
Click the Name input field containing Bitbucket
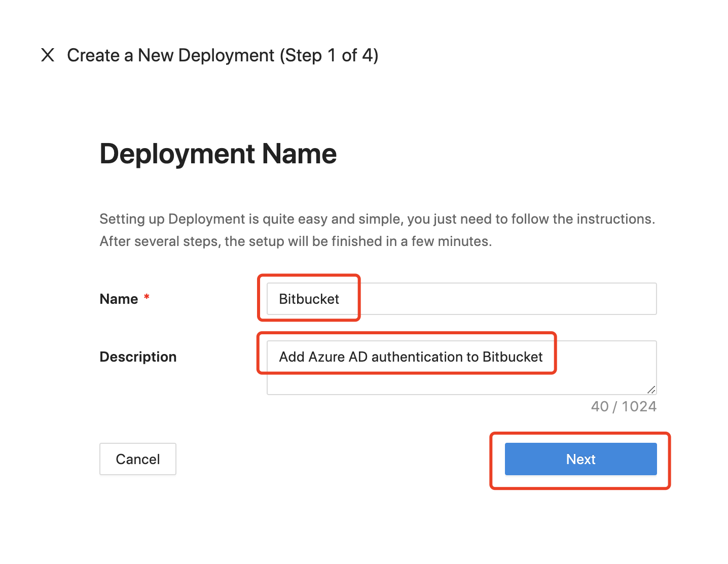461,299
